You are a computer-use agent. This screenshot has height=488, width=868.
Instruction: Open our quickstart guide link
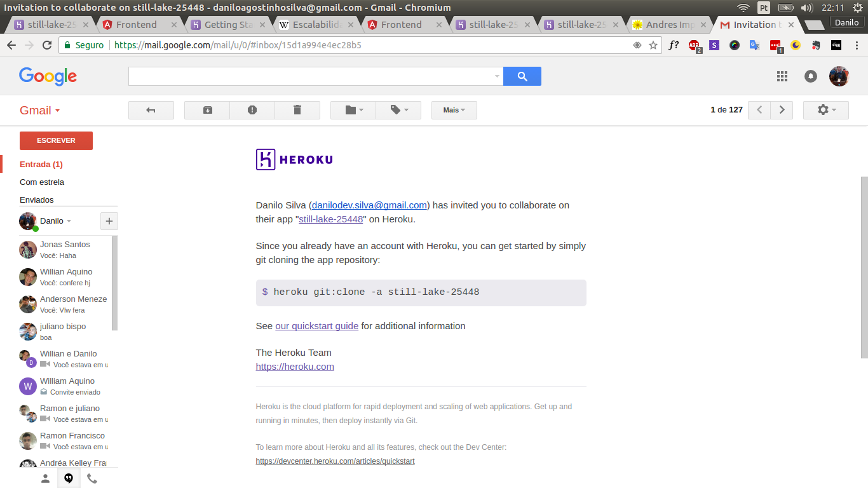pos(317,326)
